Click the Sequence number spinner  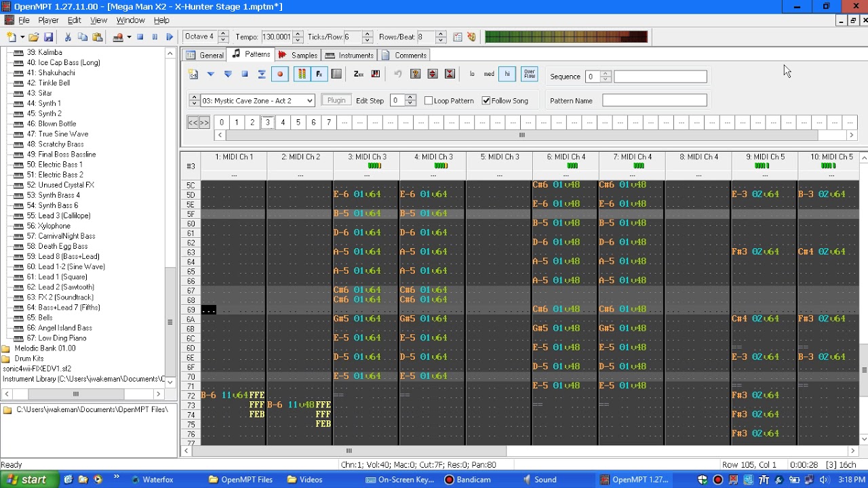coord(606,77)
